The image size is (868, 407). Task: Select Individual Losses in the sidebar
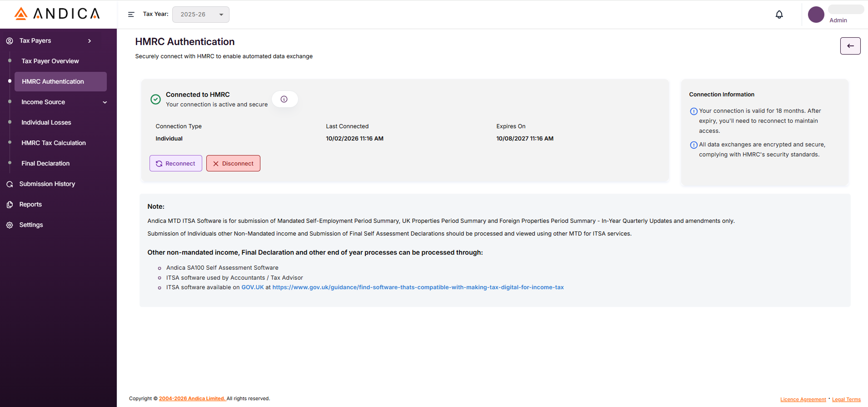(x=46, y=122)
